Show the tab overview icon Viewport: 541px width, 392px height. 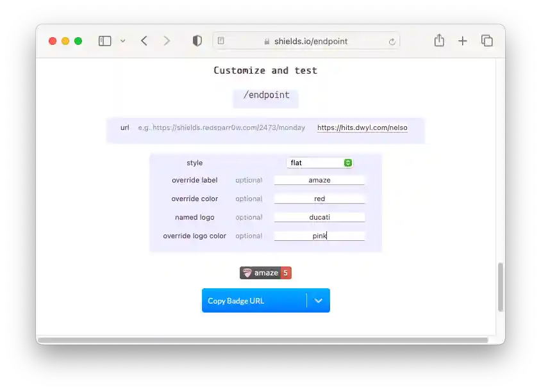(487, 41)
